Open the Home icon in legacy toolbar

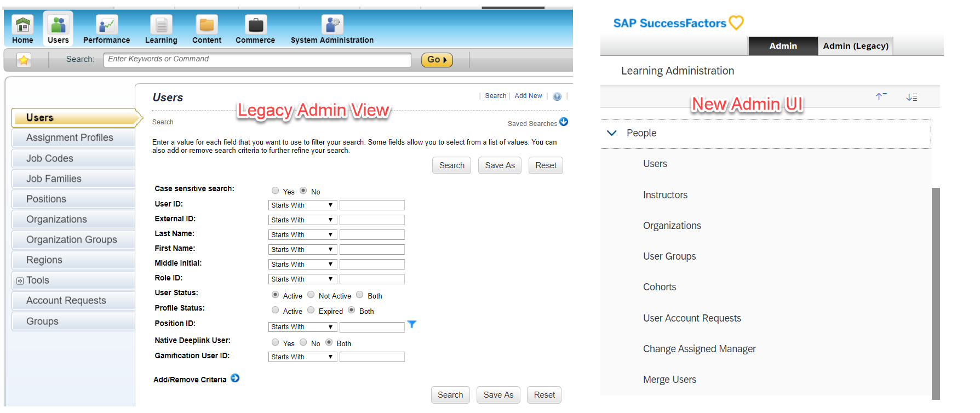(x=22, y=25)
